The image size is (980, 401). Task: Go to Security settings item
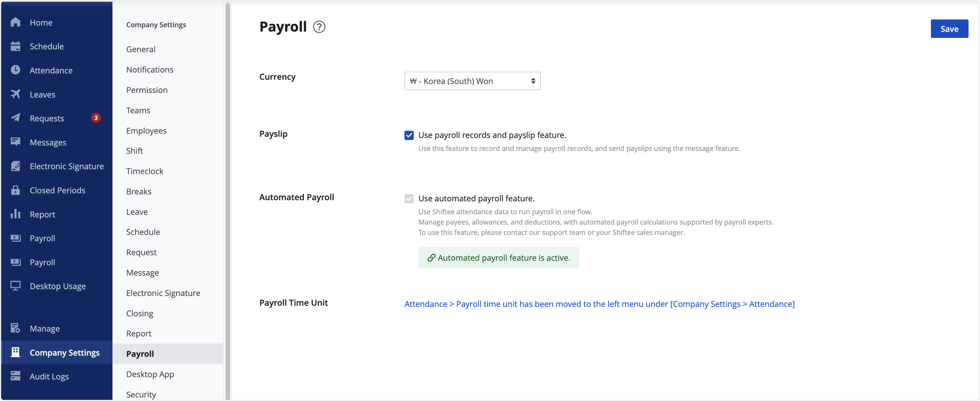[141, 394]
